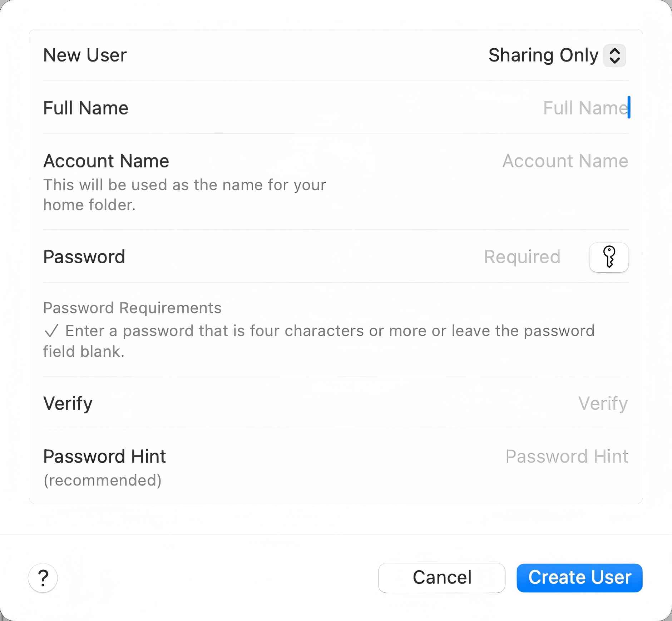Click the Verify row label
Screen dimensions: 672x621
tap(68, 404)
